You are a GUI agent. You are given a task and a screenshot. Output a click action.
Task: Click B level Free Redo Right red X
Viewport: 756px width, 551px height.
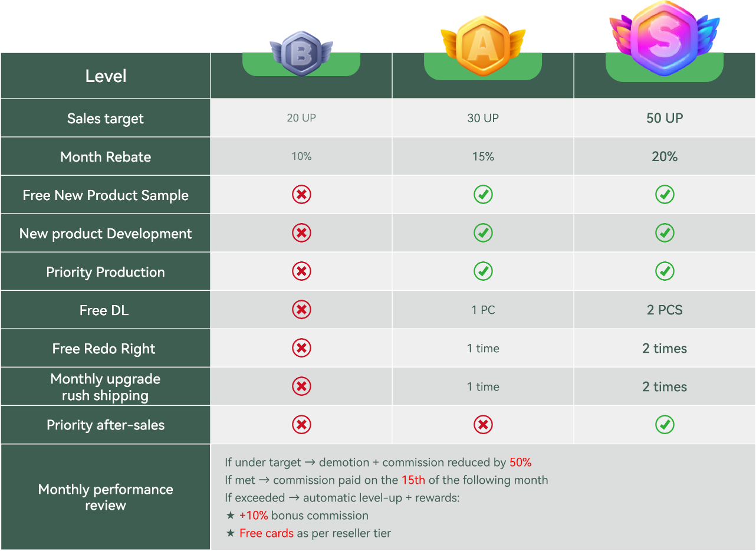301,348
